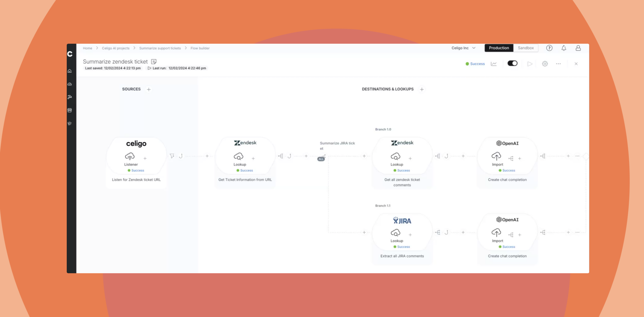Open flow settings gear icon
644x317 pixels.
pyautogui.click(x=545, y=64)
